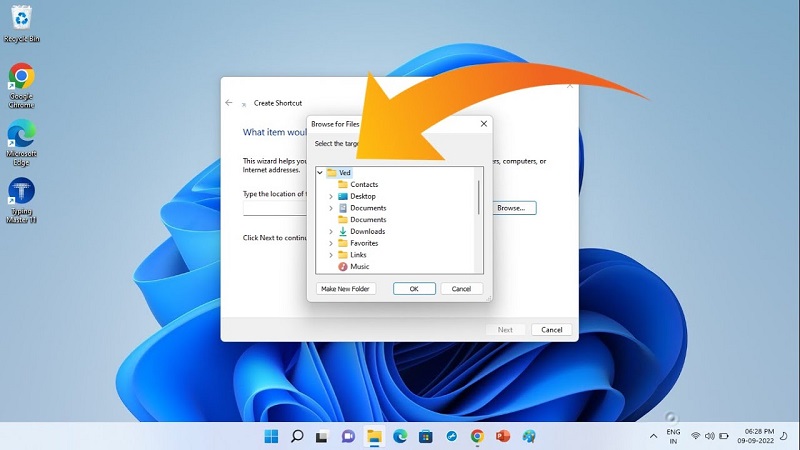Select the Desktop folder in the tree
The height and width of the screenshot is (450, 800).
pyautogui.click(x=357, y=196)
